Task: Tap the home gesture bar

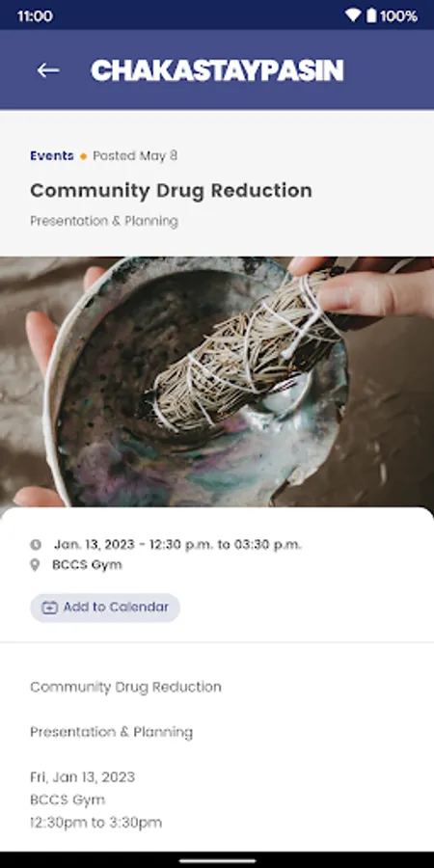Action: coord(217,861)
